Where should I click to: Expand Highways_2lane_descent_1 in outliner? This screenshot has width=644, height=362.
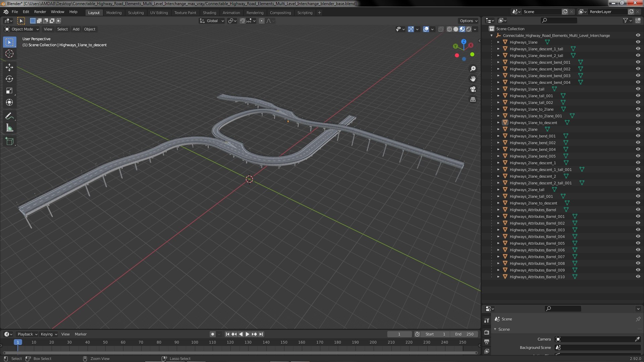[x=498, y=163]
